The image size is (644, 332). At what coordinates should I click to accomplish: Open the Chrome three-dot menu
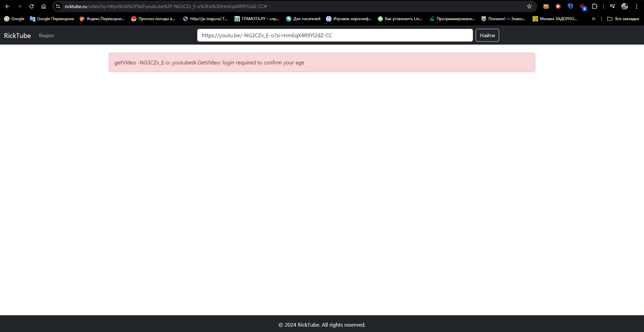(637, 6)
